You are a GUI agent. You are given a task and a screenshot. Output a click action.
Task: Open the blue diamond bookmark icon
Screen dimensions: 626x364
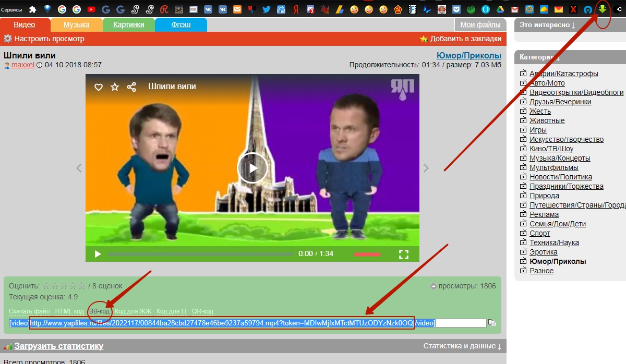point(47,9)
